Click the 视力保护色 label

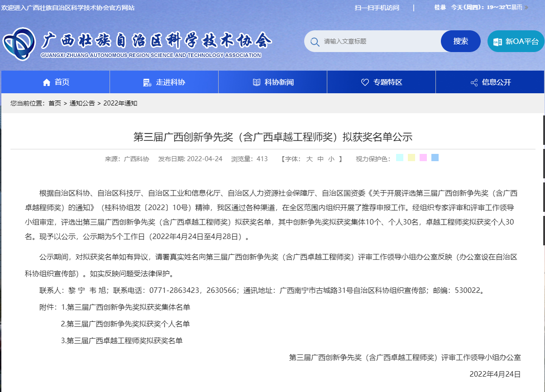pos(373,159)
